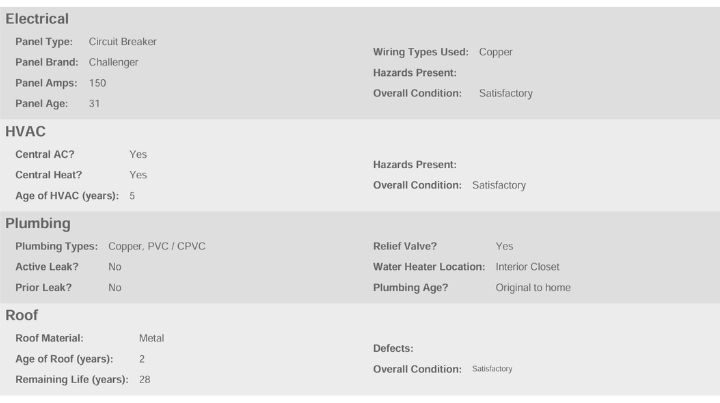Click the Roof Defects label
The height and width of the screenshot is (403, 720).
[x=393, y=349]
